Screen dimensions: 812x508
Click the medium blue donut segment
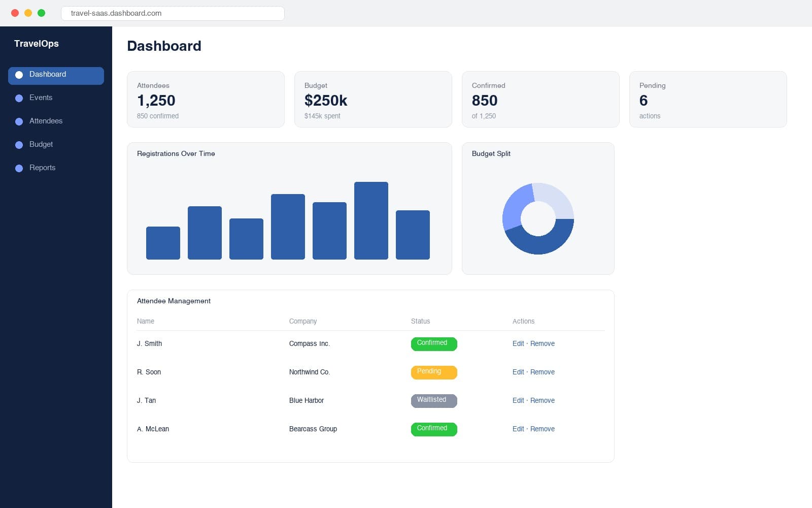coord(516,206)
